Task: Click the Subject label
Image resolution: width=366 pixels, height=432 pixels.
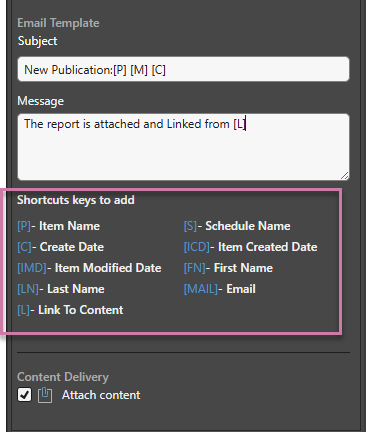Action: [x=37, y=41]
